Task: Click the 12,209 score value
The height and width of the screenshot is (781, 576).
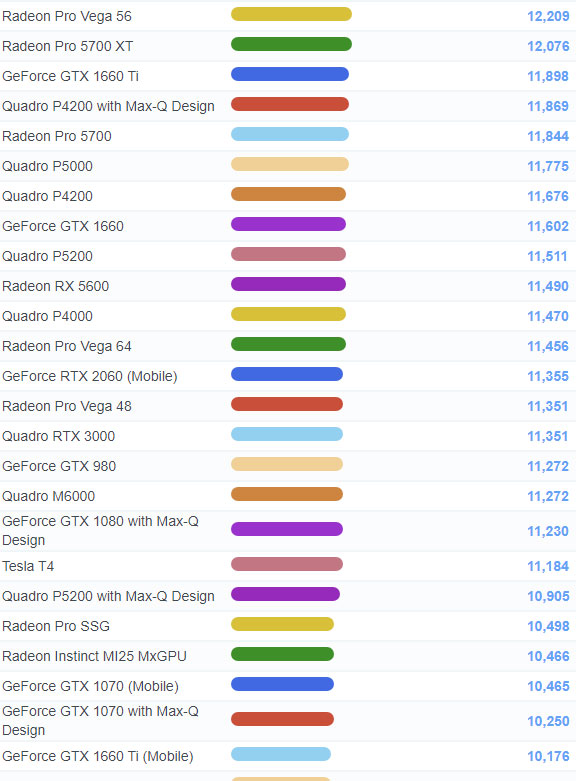Action: point(548,16)
